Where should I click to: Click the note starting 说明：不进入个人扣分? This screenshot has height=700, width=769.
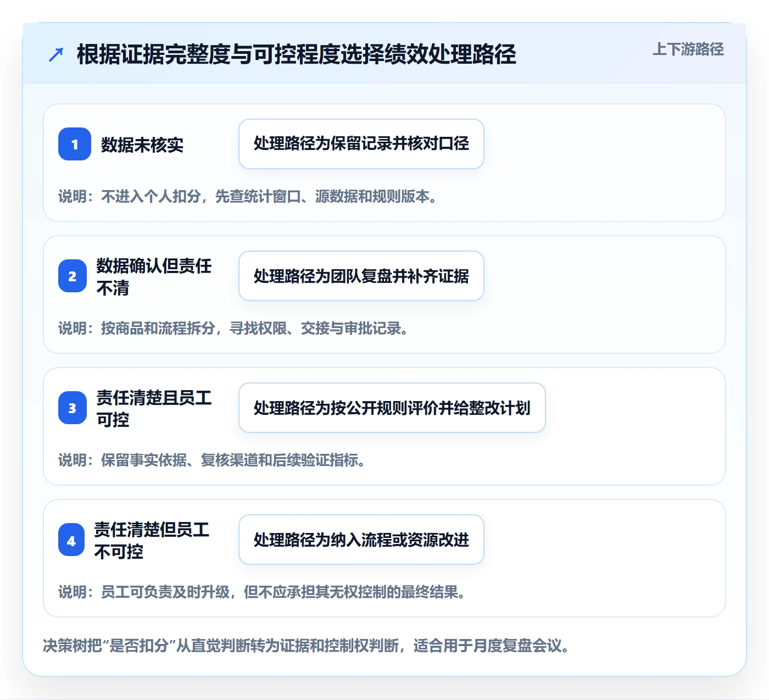pos(248,196)
